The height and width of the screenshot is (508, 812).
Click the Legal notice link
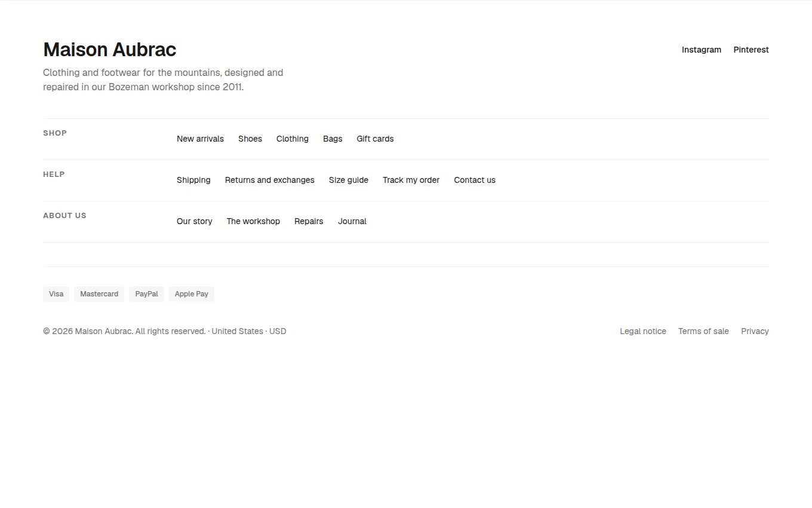click(x=643, y=331)
